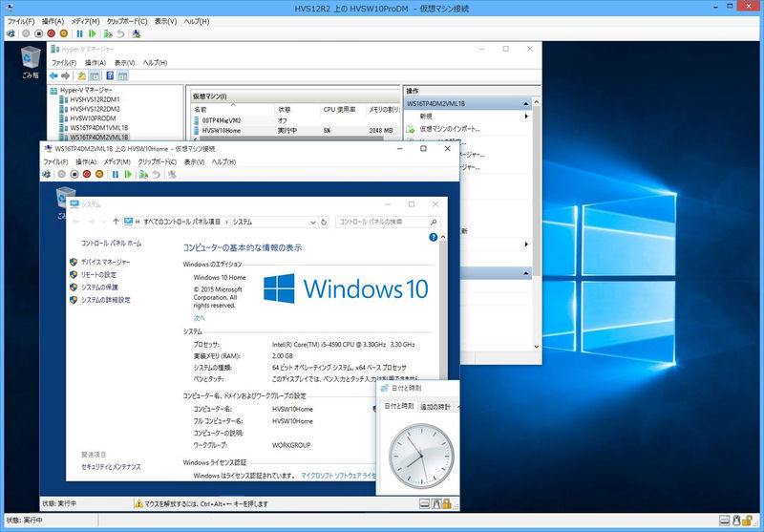Select HVSHVS12R2DM1 in Hyper-V tree
Viewport: 764px width, 532px height.
[95, 99]
